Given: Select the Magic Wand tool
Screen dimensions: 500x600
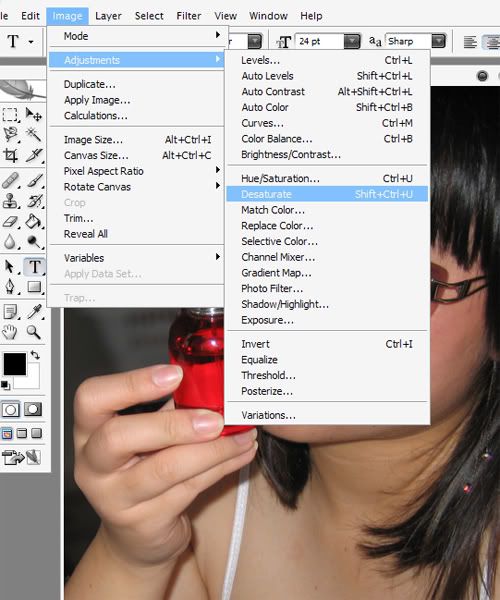Looking at the screenshot, I should pyautogui.click(x=34, y=134).
